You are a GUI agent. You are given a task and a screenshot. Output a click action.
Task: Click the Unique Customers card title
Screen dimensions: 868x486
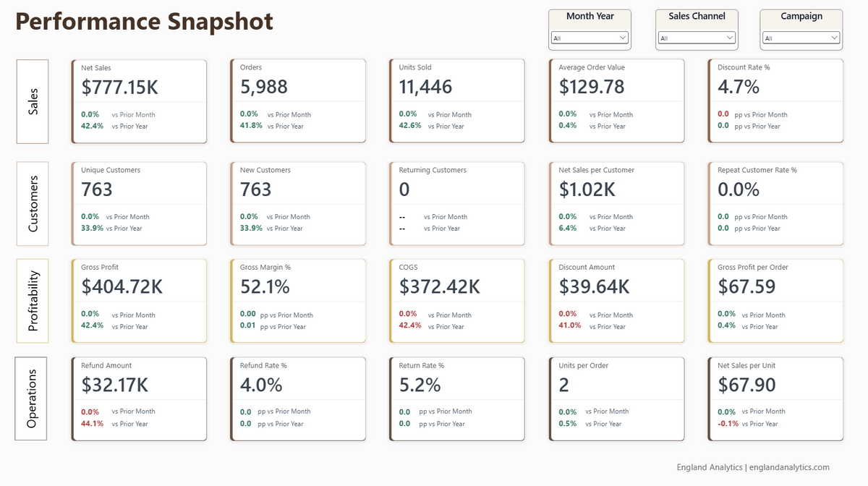pyautogui.click(x=111, y=170)
